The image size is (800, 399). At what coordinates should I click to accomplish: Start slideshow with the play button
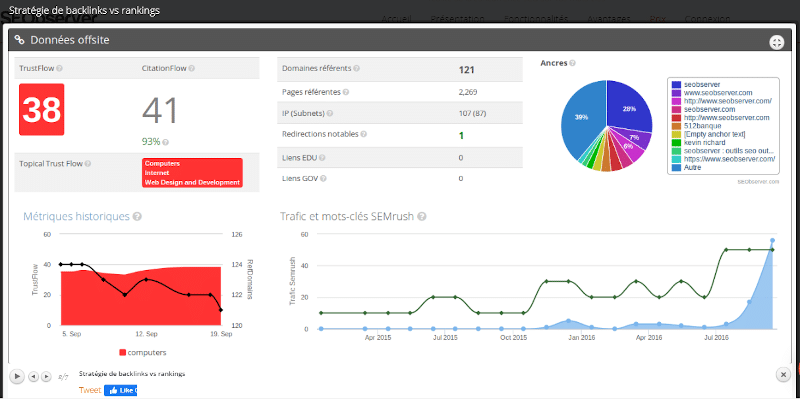[16, 376]
